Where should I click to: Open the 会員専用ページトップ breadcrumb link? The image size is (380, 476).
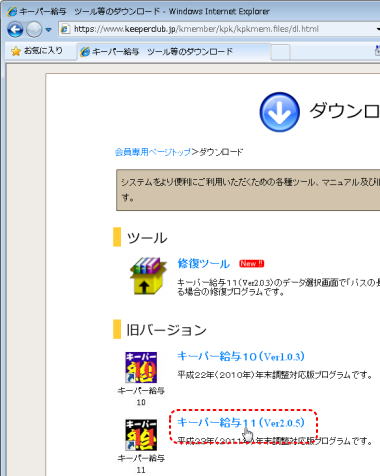pos(153,152)
